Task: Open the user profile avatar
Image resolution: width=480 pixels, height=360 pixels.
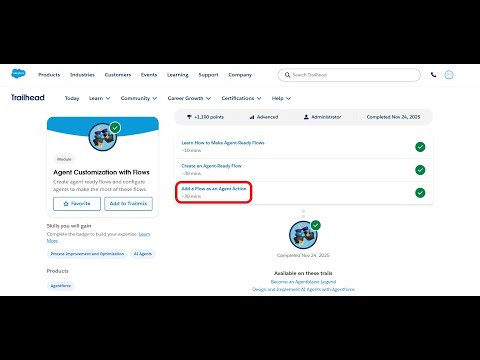Action: [x=449, y=75]
